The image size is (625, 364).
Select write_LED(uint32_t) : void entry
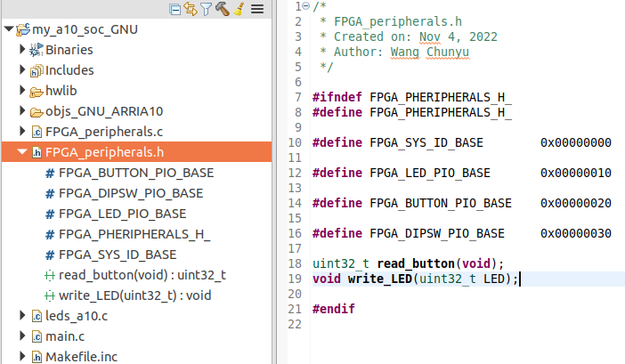click(134, 295)
